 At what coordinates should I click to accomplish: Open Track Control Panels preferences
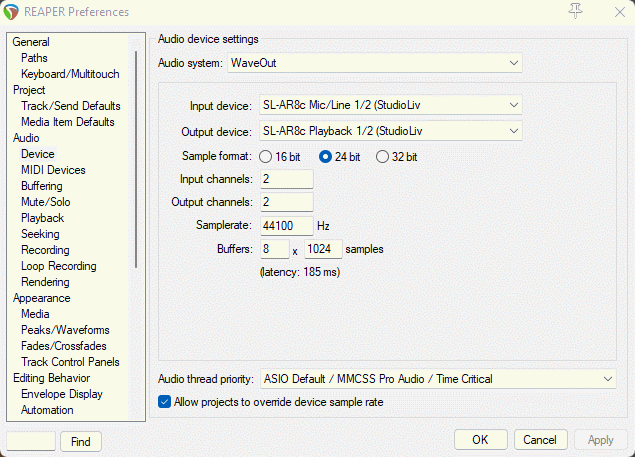[x=70, y=362]
